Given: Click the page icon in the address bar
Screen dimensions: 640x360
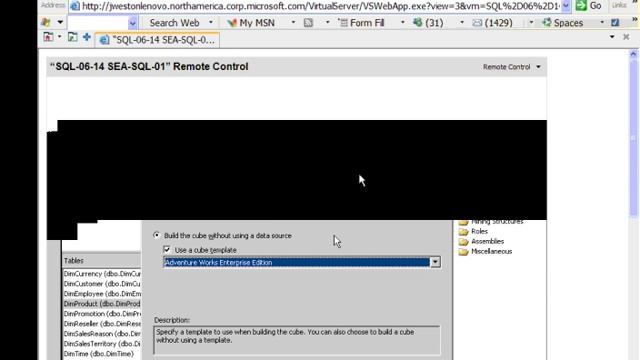Looking at the screenshot, I should tap(75, 6).
